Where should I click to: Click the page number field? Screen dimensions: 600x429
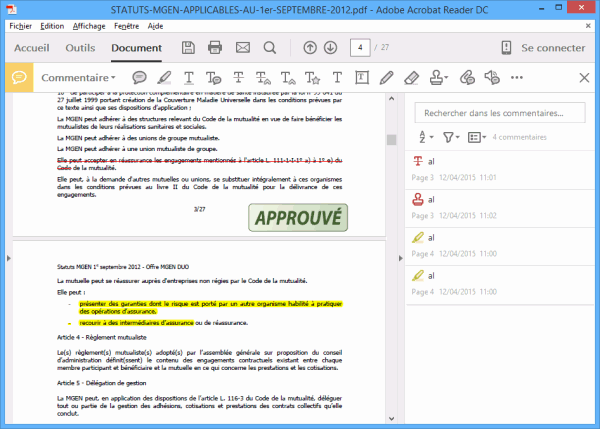(x=360, y=47)
